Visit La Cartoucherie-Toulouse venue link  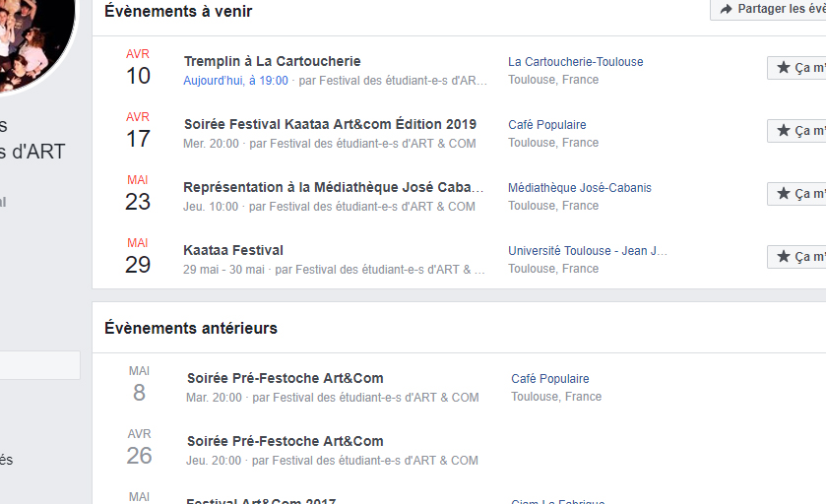(x=575, y=62)
